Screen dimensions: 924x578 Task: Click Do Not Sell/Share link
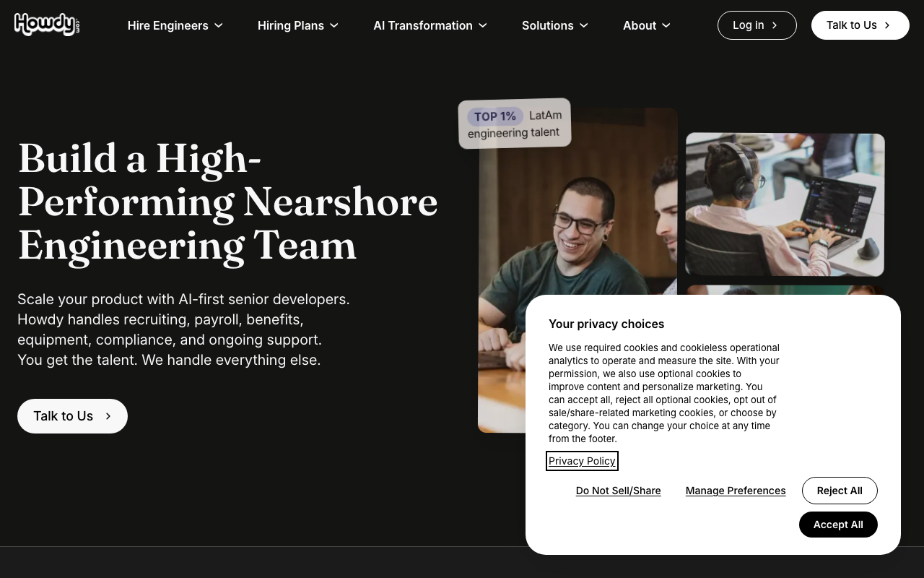point(618,491)
